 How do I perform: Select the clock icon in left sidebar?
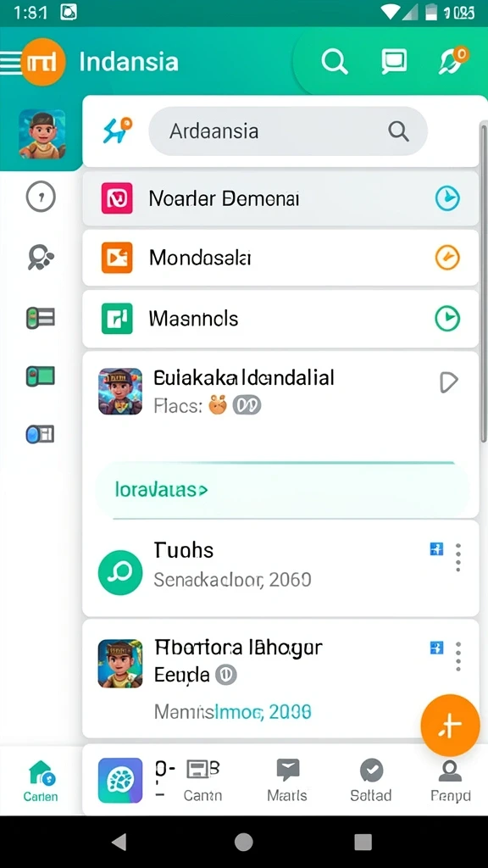(41, 197)
